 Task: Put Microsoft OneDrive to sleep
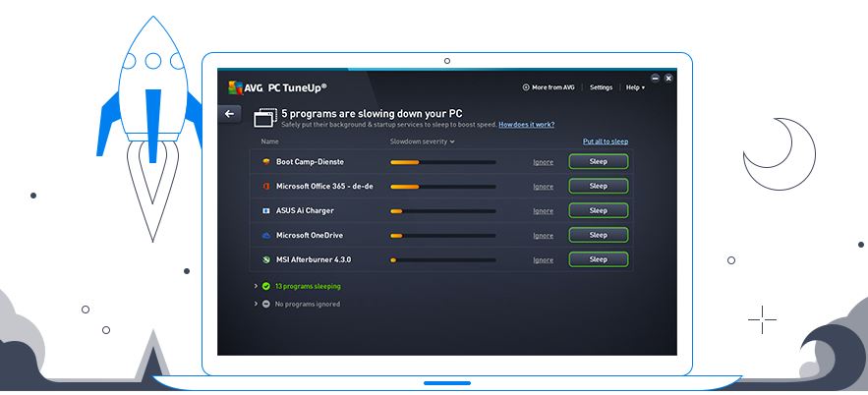tap(599, 235)
